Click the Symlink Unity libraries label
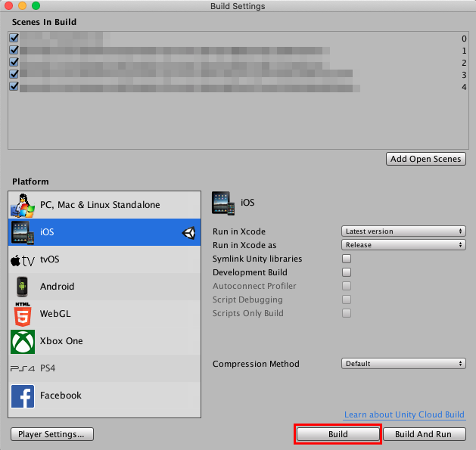 (x=257, y=259)
